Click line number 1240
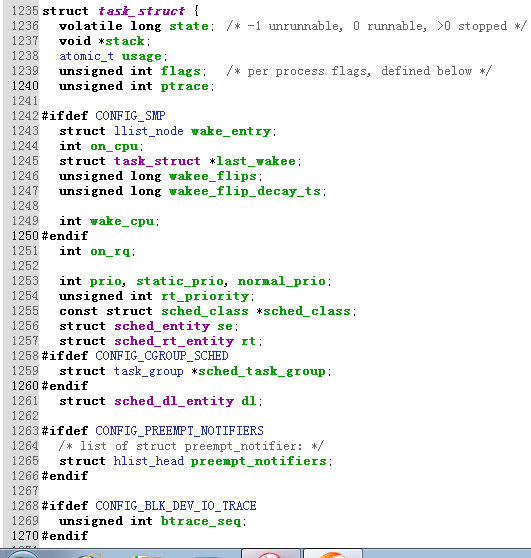This screenshot has height=558, width=531. (x=25, y=86)
